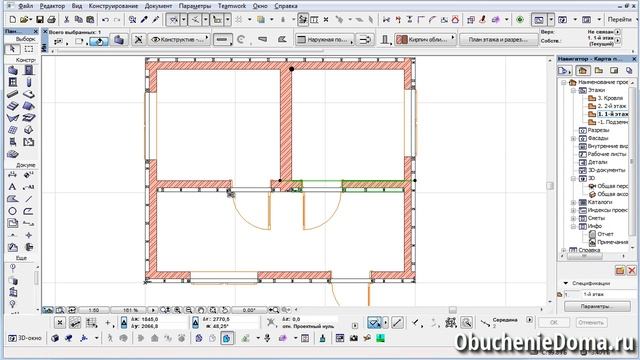Viewport: 640px width, 360px height.
Task: Click the 1:50 scale field
Action: coord(94,310)
